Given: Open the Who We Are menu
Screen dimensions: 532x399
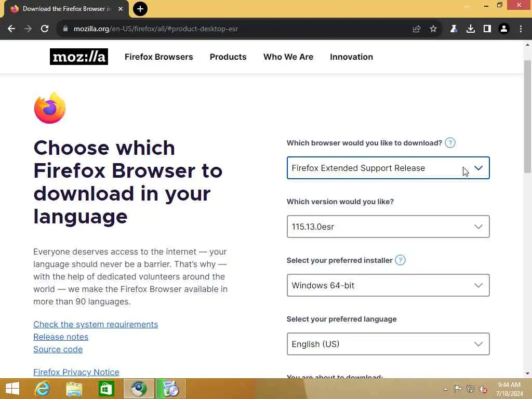Looking at the screenshot, I should 288,57.
